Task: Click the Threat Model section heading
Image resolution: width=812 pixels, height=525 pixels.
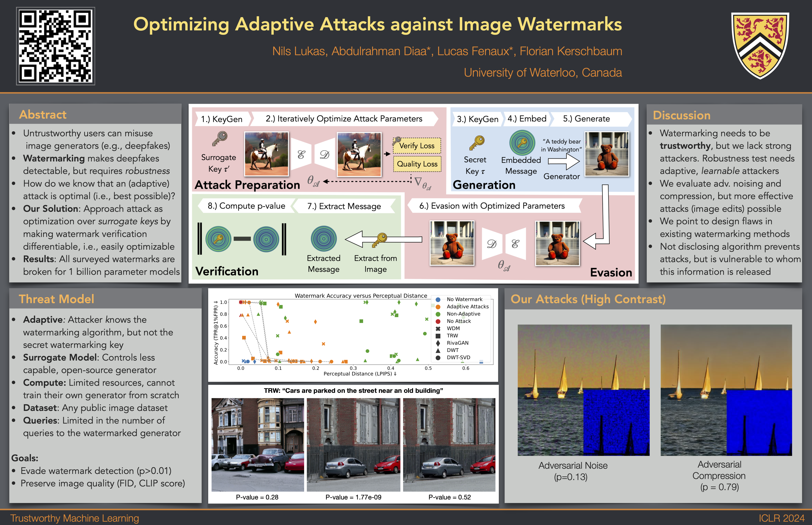Action: [56, 299]
